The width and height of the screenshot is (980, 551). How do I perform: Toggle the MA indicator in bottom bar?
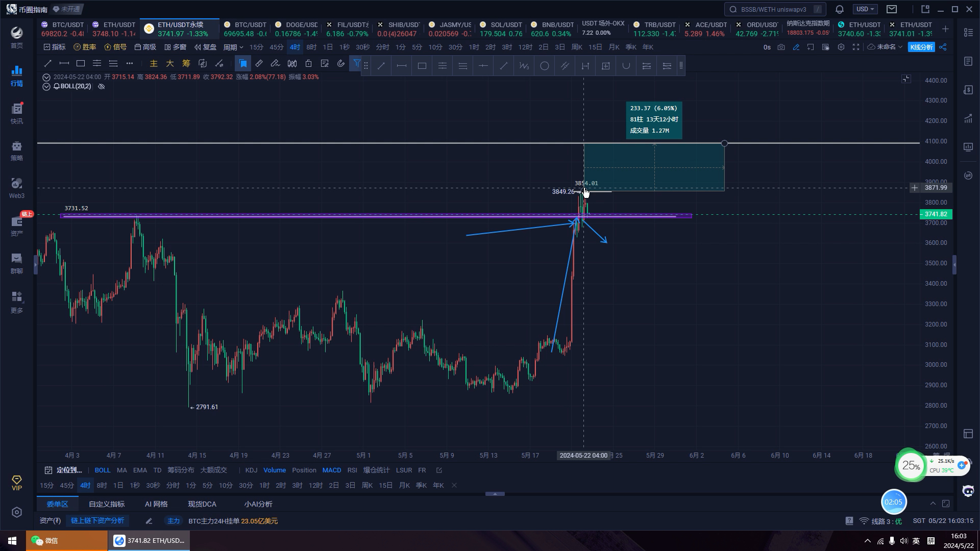pos(122,470)
